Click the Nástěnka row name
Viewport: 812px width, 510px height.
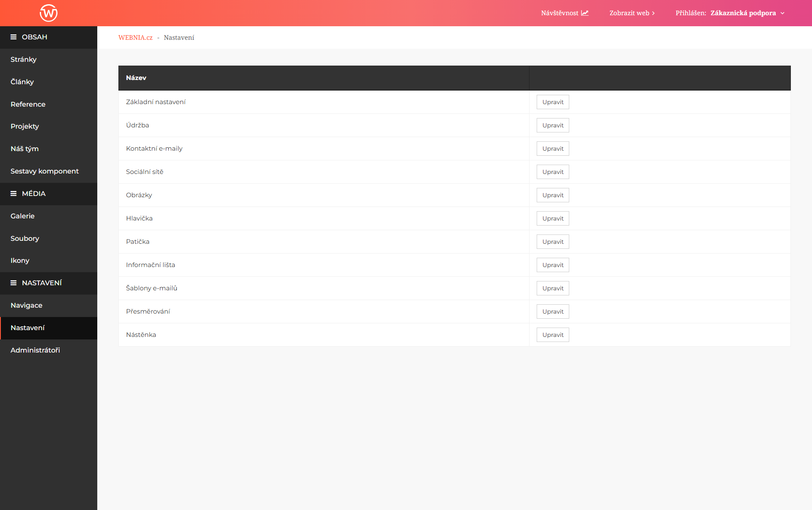[x=141, y=335]
